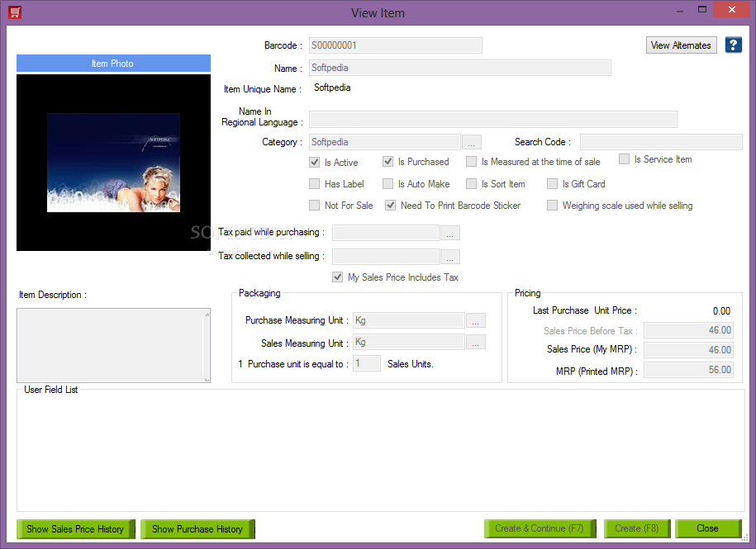Click Create & Continue (F7) button
The width and height of the screenshot is (756, 549).
540,528
